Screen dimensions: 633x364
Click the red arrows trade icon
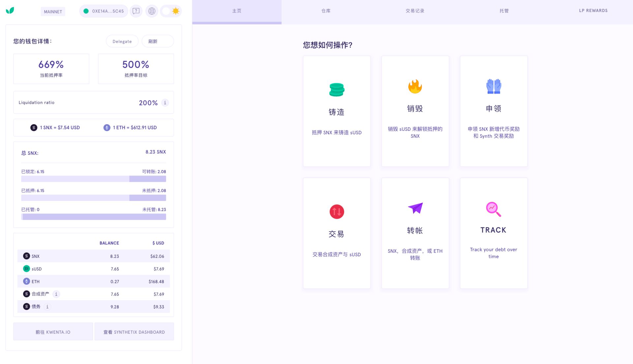[337, 211]
